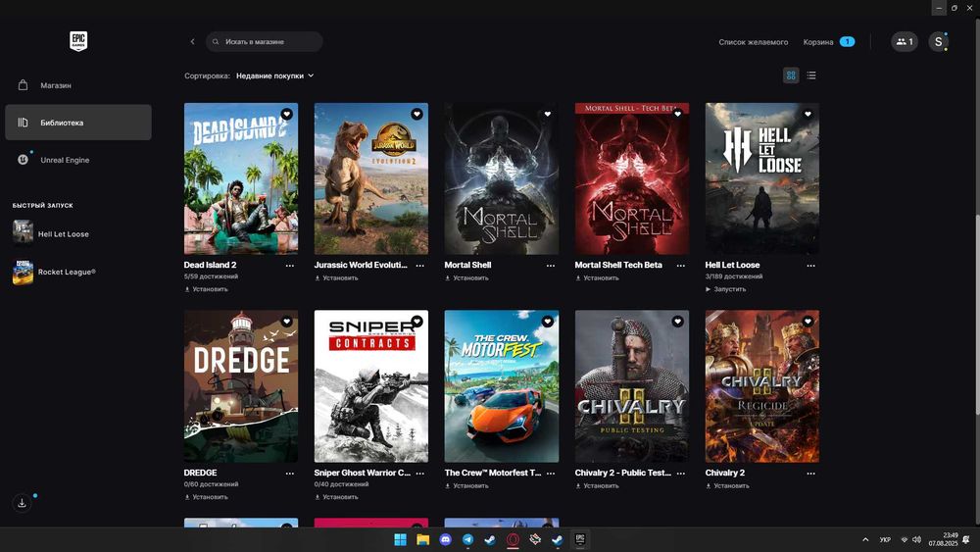Open File Explorer from taskbar
This screenshot has height=552, width=980.
pyautogui.click(x=423, y=539)
